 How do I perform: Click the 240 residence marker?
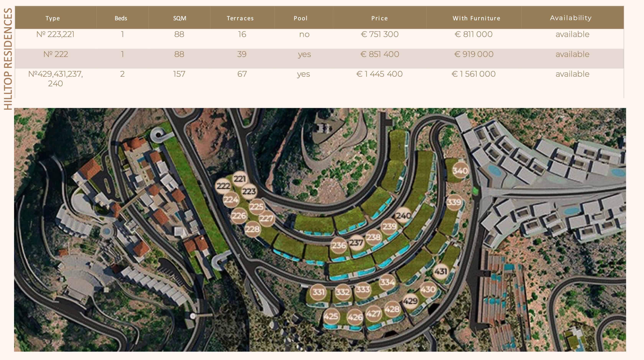coord(403,215)
